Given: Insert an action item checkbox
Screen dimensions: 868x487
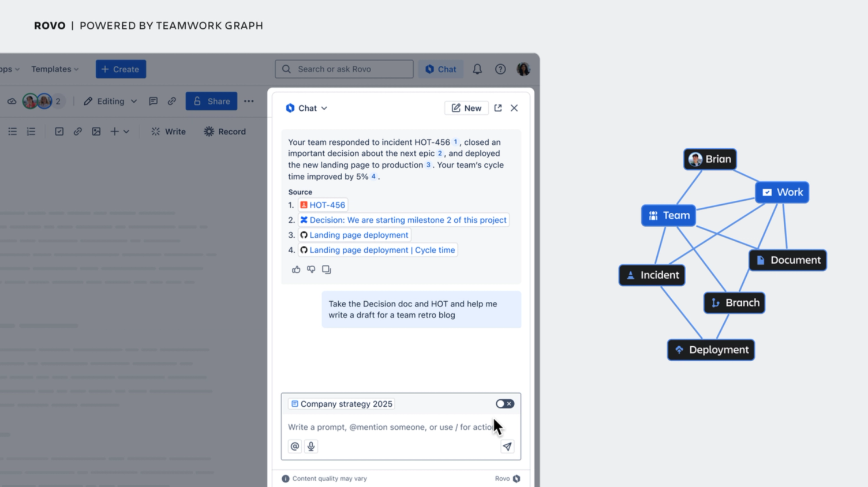Looking at the screenshot, I should point(59,132).
